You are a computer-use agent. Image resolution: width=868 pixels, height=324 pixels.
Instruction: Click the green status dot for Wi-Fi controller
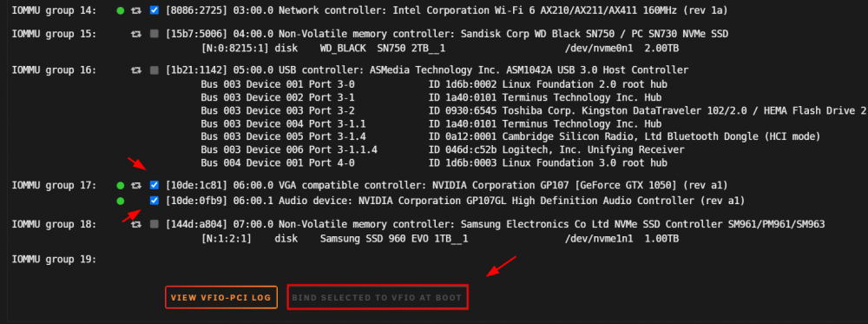121,10
